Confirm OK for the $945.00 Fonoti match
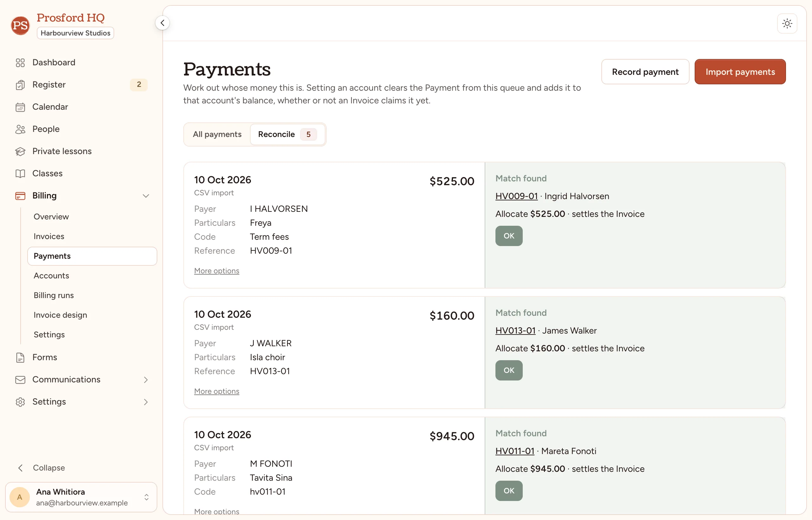Screen dimensions: 812x520 pyautogui.click(x=509, y=491)
